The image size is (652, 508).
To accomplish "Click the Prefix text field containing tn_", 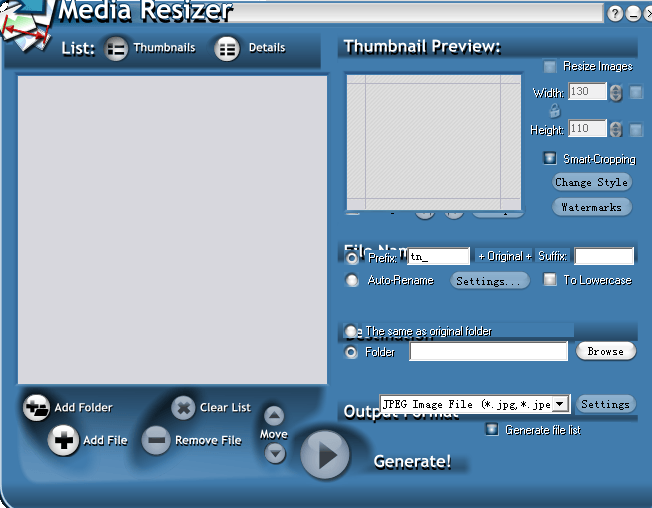I will [x=438, y=256].
